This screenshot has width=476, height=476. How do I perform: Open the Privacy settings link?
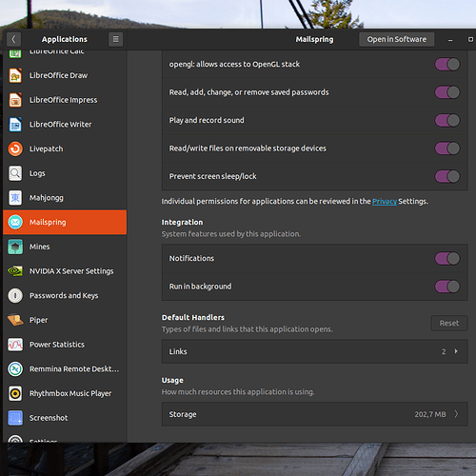tap(385, 201)
